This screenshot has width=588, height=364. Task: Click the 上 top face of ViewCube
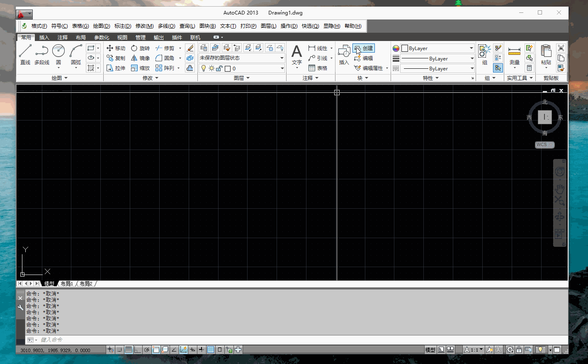tap(545, 117)
